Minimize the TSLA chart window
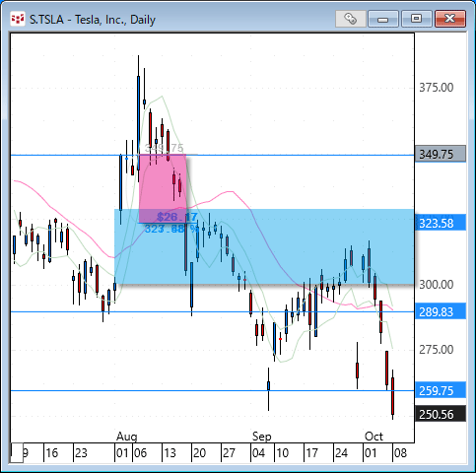The image size is (476, 473). (x=383, y=19)
